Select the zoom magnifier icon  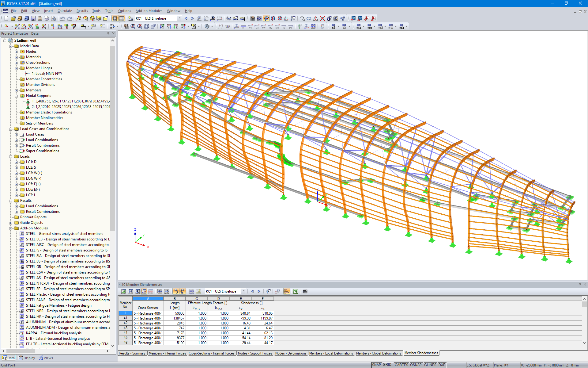tap(133, 26)
